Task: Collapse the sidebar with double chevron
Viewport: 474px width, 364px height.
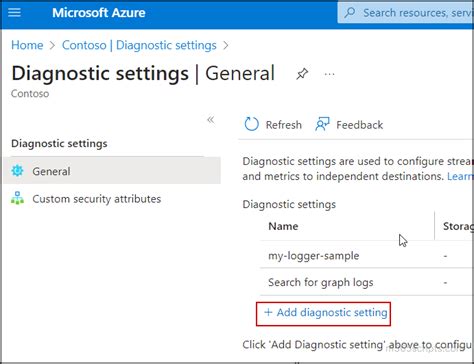Action: click(211, 120)
